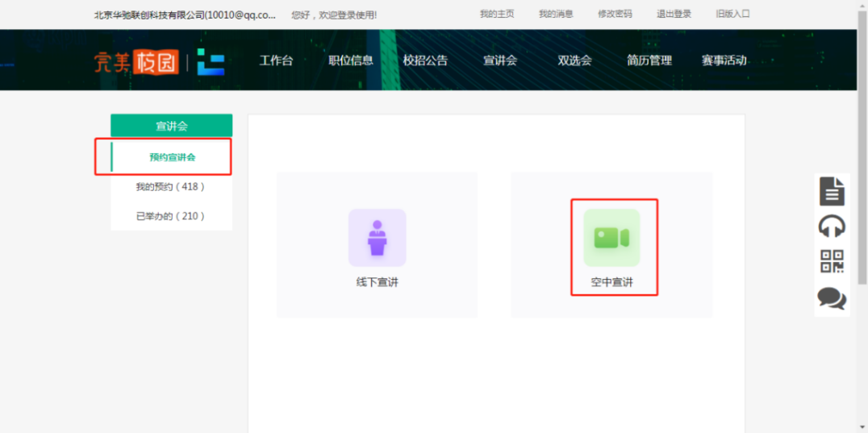The height and width of the screenshot is (433, 868).
Task: Click the 完美校园 logo
Action: coord(136,61)
